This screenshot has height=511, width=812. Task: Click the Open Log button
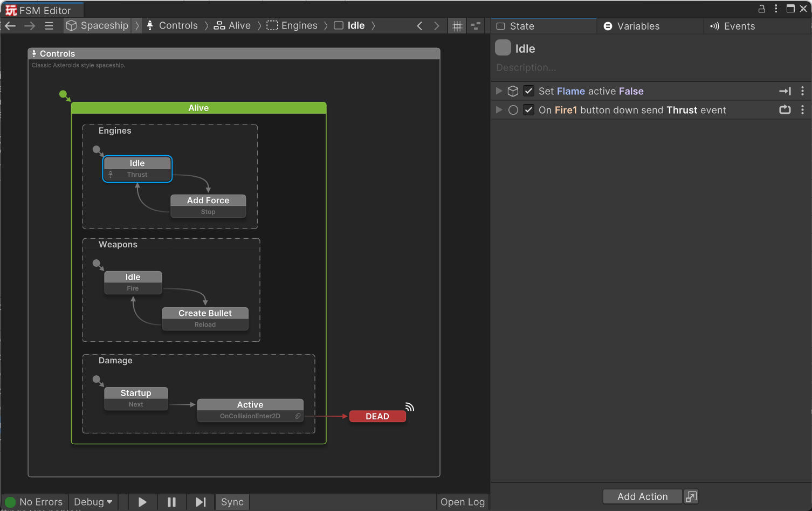pos(462,502)
